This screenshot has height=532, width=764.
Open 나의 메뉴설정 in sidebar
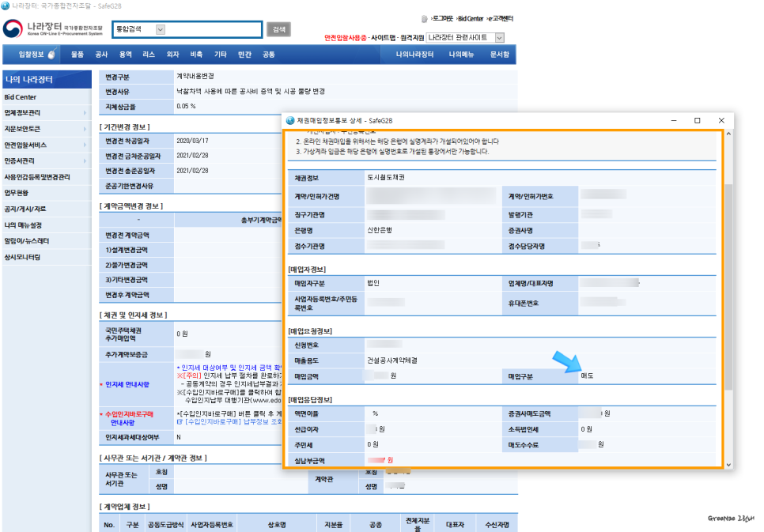tap(24, 225)
